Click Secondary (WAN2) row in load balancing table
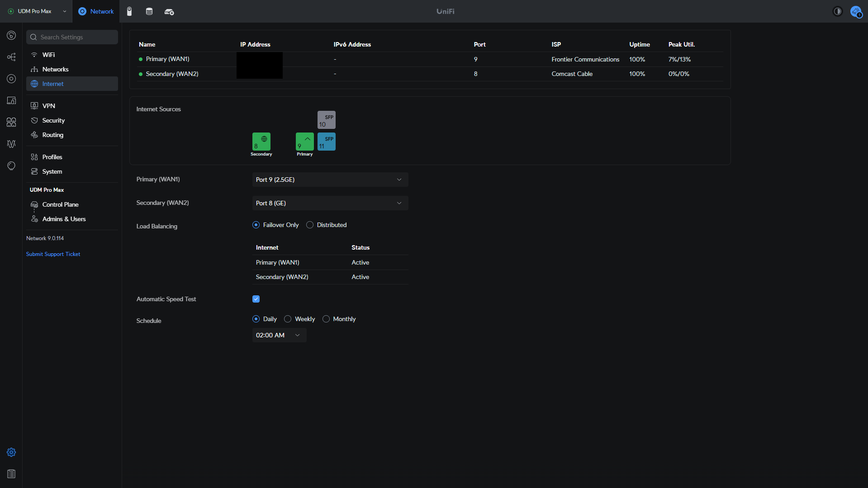The height and width of the screenshot is (488, 868). point(330,277)
